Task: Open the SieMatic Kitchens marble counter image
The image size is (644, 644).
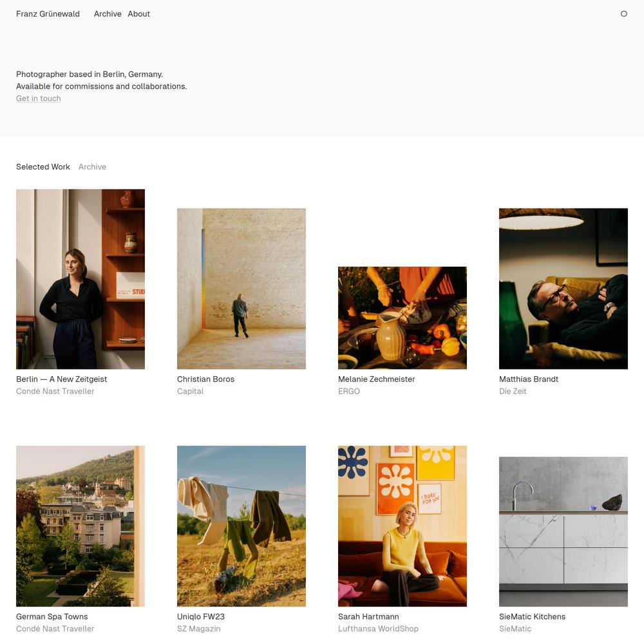Action: 563,532
